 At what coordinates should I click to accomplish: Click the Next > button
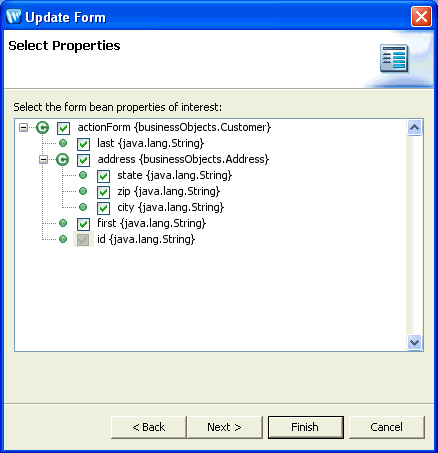(225, 427)
